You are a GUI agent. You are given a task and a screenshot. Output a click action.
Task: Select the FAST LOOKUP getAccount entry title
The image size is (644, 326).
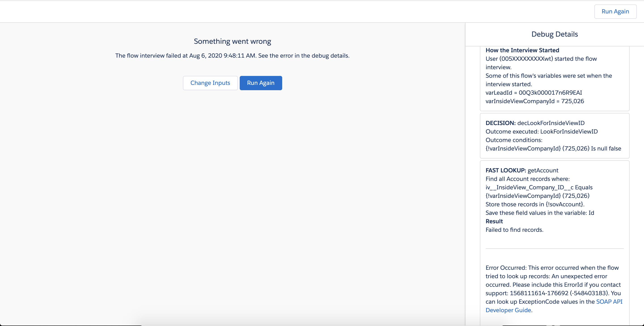coord(521,171)
